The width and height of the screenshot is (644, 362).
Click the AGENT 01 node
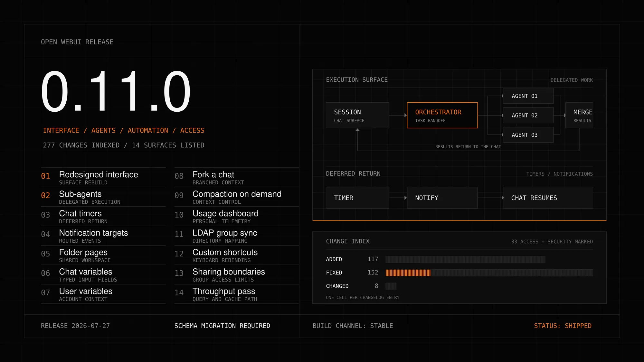coord(528,96)
